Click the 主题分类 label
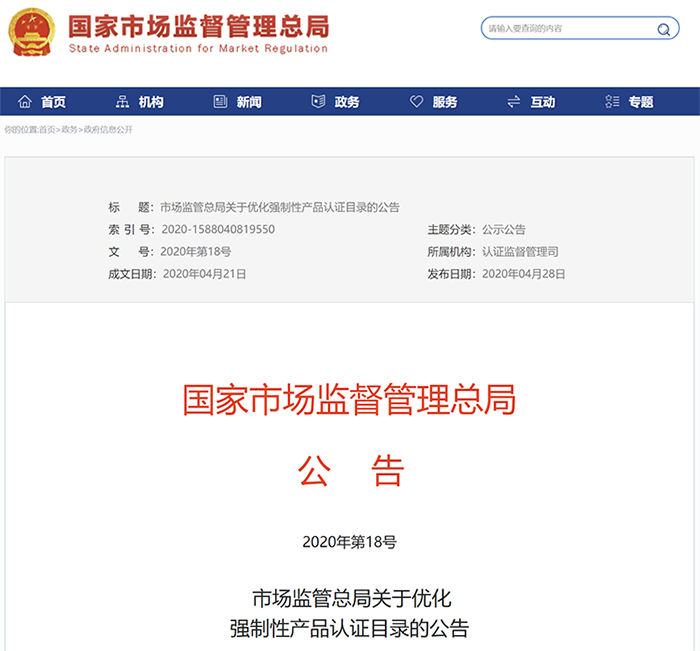Image resolution: width=700 pixels, height=651 pixels. coord(451,230)
